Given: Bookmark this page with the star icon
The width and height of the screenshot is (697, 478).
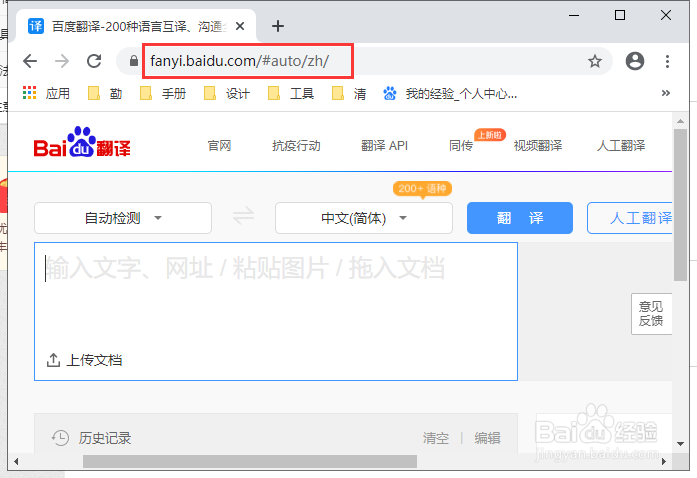Looking at the screenshot, I should pos(595,61).
